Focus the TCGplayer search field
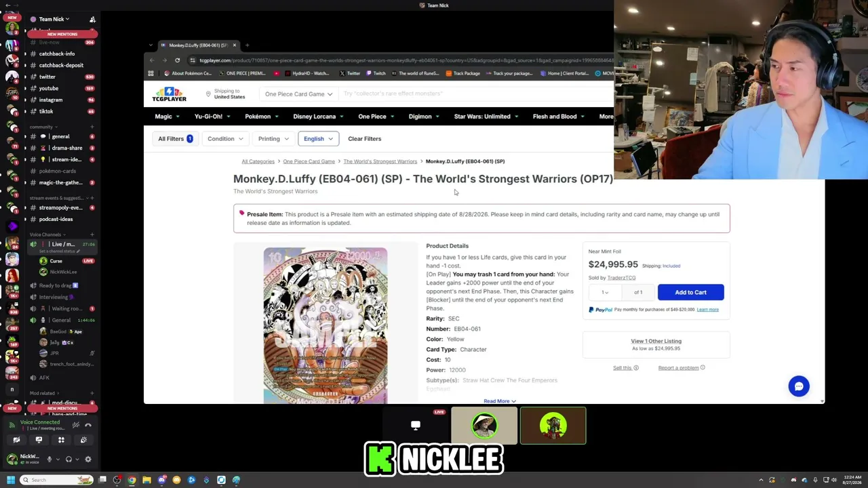 tap(475, 94)
